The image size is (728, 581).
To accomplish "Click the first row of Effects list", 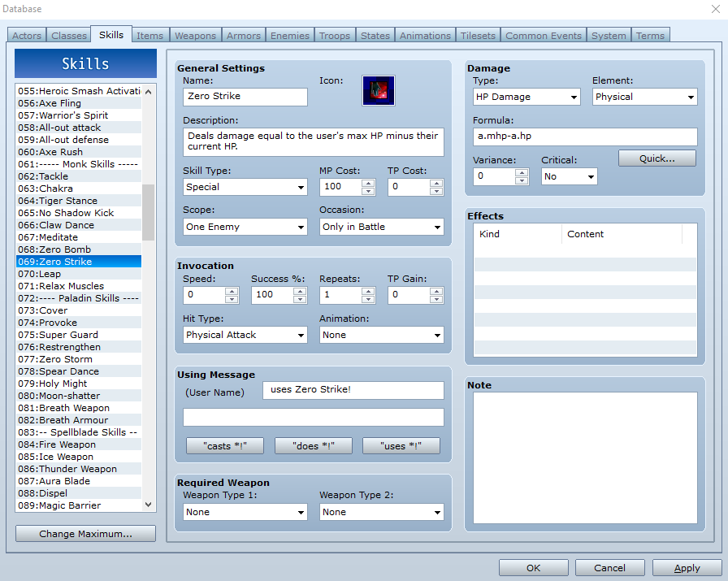I will tap(585, 251).
